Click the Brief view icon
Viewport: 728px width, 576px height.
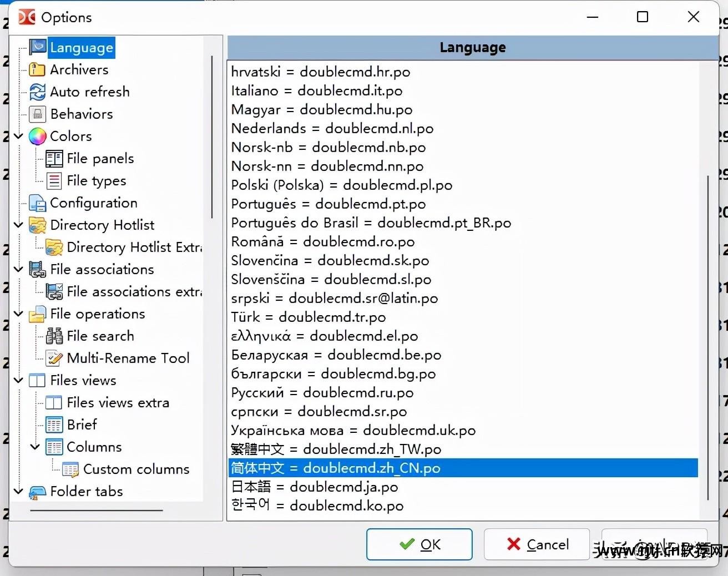click(54, 425)
